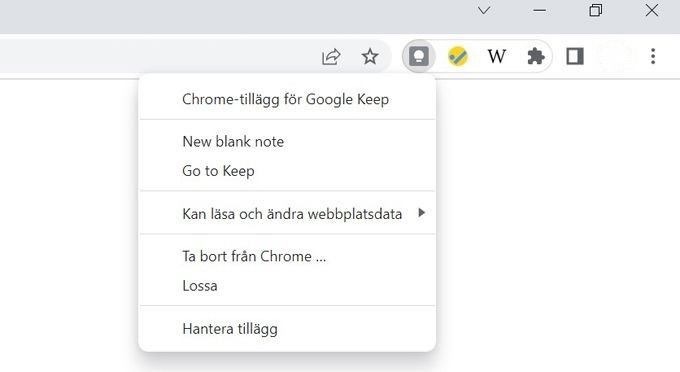Click the Wikipedia W extension icon
Image resolution: width=680 pixels, height=372 pixels.
(x=497, y=56)
